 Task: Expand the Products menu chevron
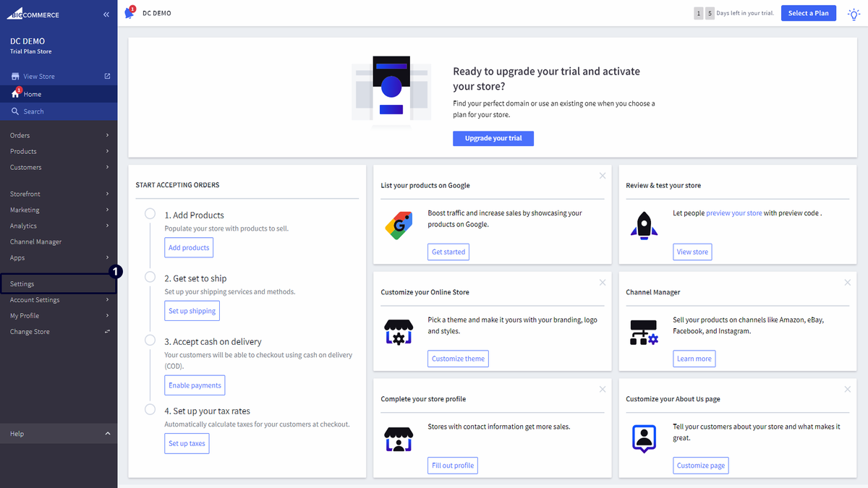tap(107, 151)
